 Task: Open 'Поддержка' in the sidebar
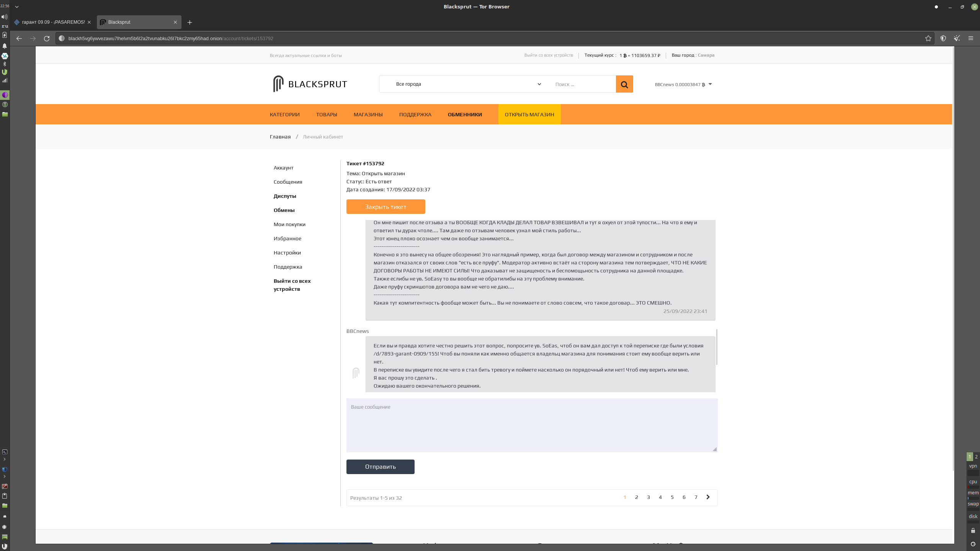[x=288, y=267]
